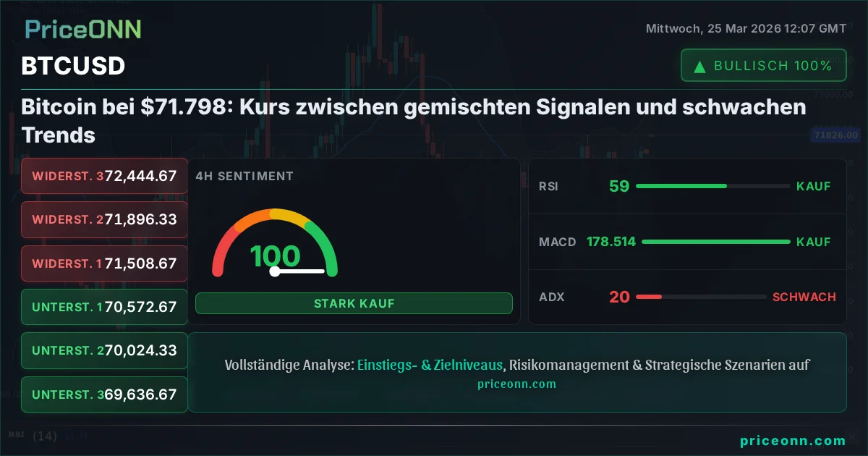This screenshot has height=456, width=868.
Task: Select the UNTERST. 3 level 69,636.67
Action: [x=104, y=394]
